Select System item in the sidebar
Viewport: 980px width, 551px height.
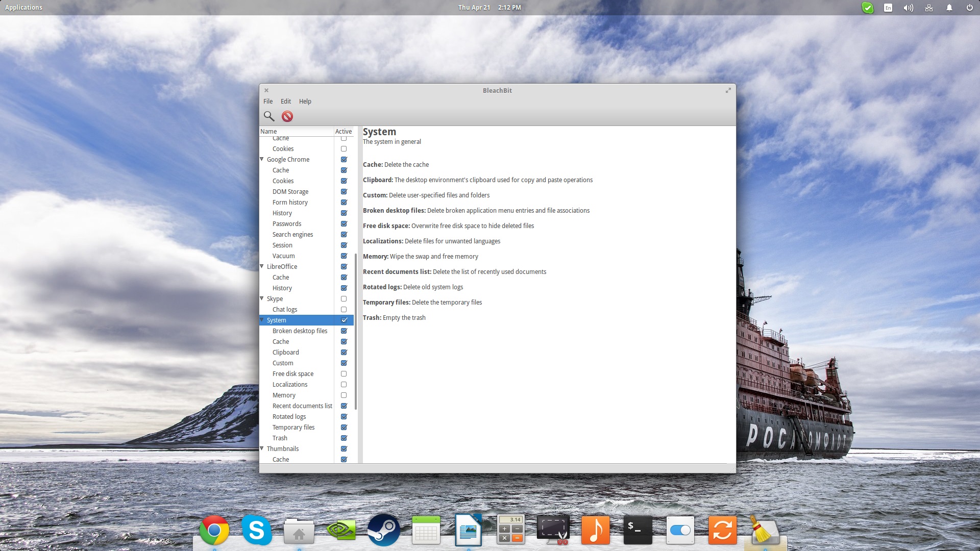(x=277, y=319)
